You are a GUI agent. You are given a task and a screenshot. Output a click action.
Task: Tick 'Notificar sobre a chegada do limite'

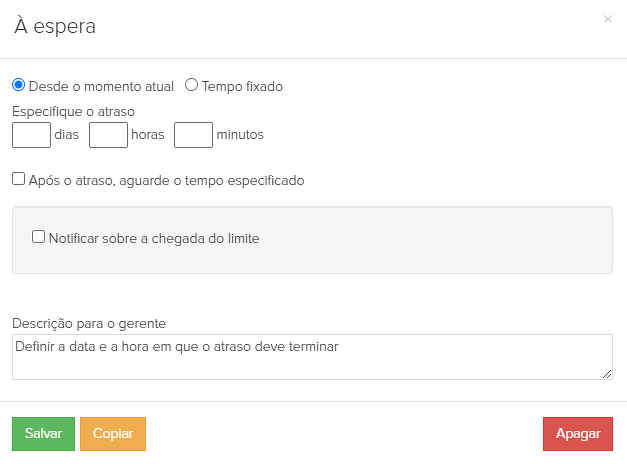(x=39, y=237)
